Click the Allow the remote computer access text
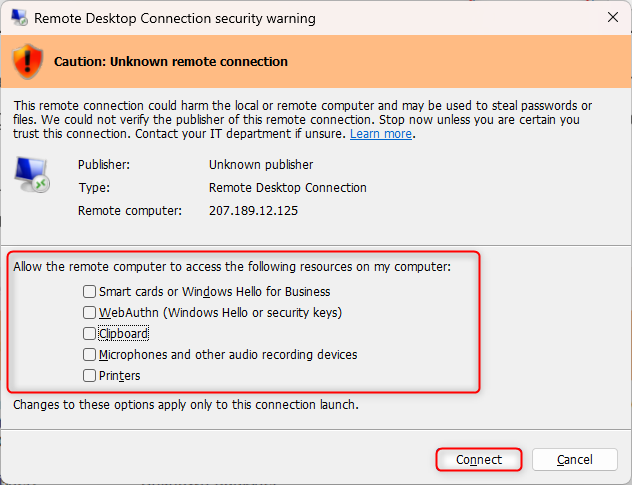This screenshot has height=485, width=632. pos(231,267)
